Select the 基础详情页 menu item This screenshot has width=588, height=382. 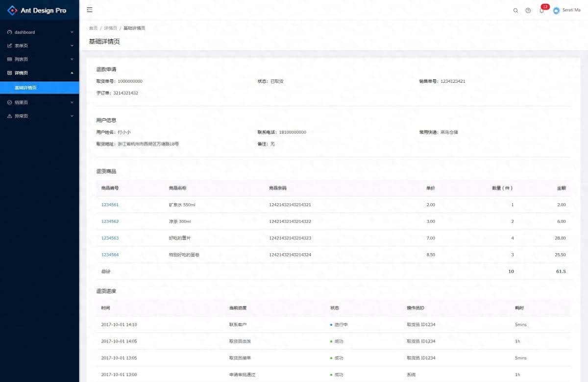click(x=25, y=88)
